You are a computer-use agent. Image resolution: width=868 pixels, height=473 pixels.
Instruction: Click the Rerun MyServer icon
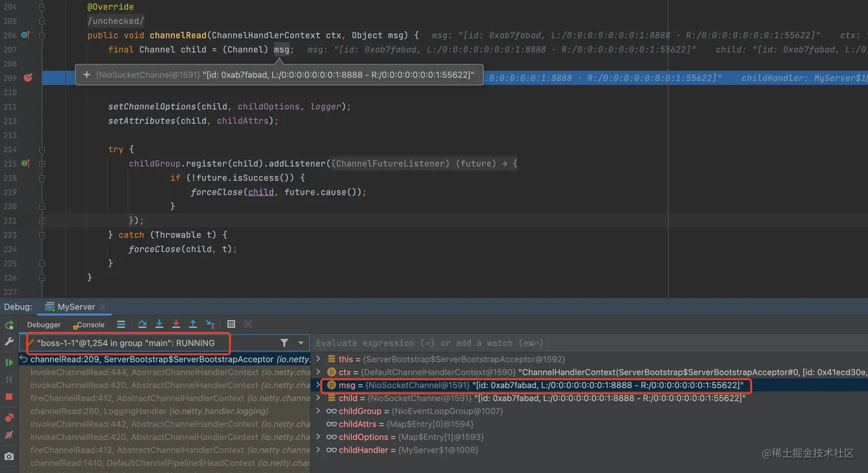pos(9,325)
